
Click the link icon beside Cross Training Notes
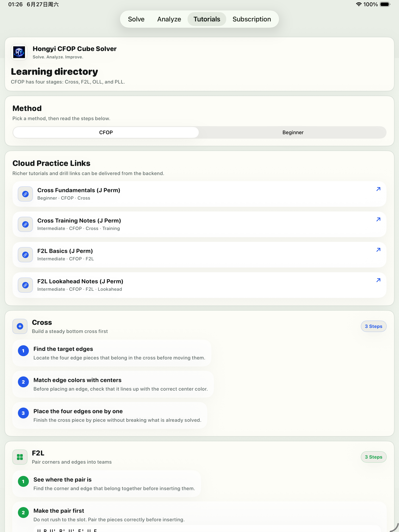[x=25, y=224]
